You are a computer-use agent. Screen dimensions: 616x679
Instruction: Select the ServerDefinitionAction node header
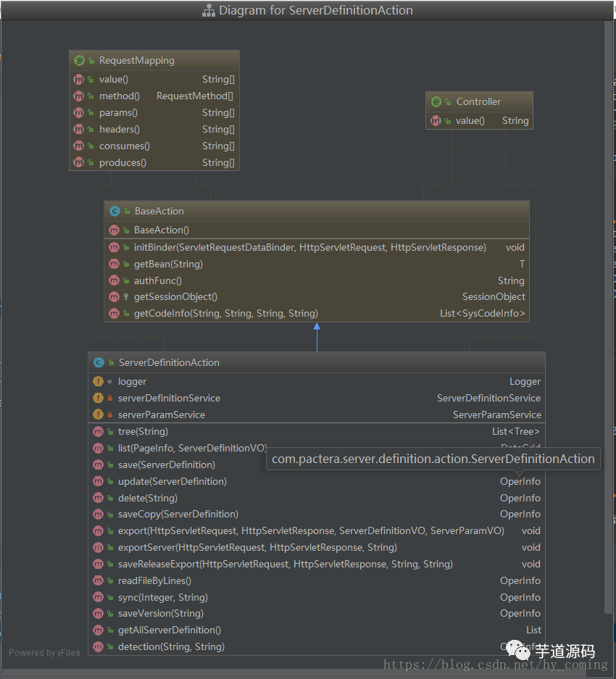tap(317, 362)
